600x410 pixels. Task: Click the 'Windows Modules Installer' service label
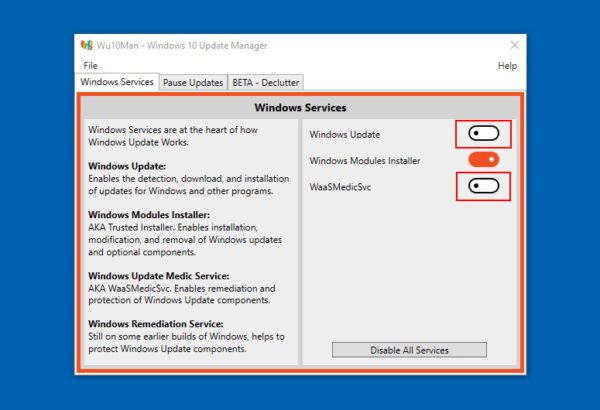pos(365,161)
